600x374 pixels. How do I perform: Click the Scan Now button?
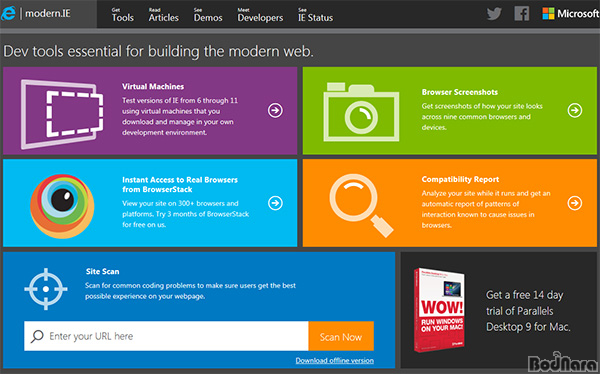(x=341, y=336)
